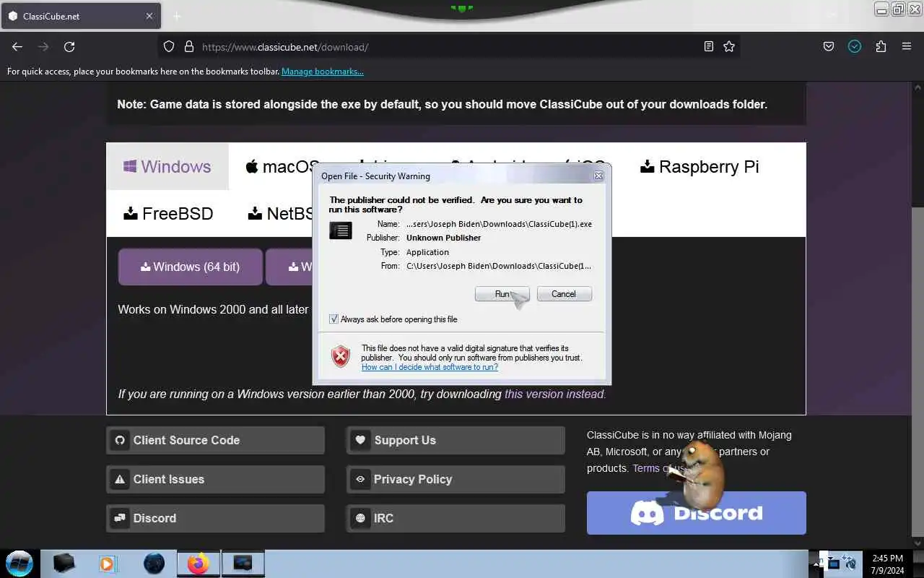Image resolution: width=924 pixels, height=578 pixels.
Task: Click the globe icon on IRC
Action: 360,518
